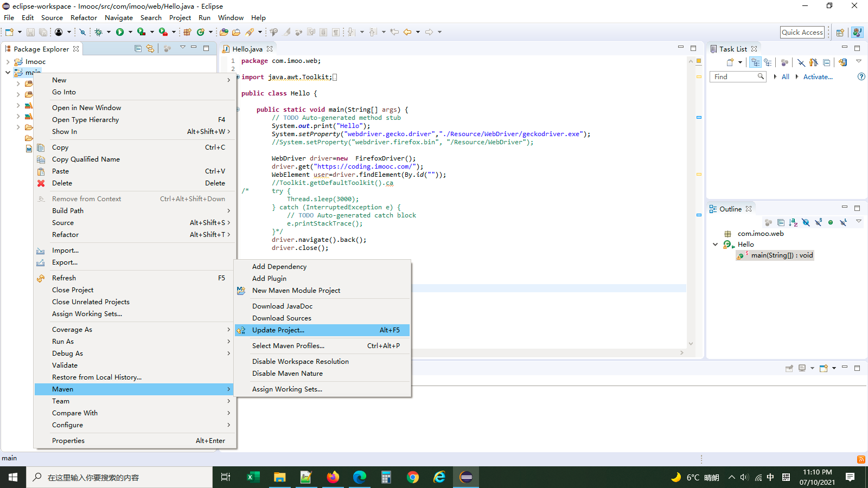Screen dimensions: 868x488
Task: Toggle Hide Static Members in Outline toolbar
Action: [x=818, y=222]
